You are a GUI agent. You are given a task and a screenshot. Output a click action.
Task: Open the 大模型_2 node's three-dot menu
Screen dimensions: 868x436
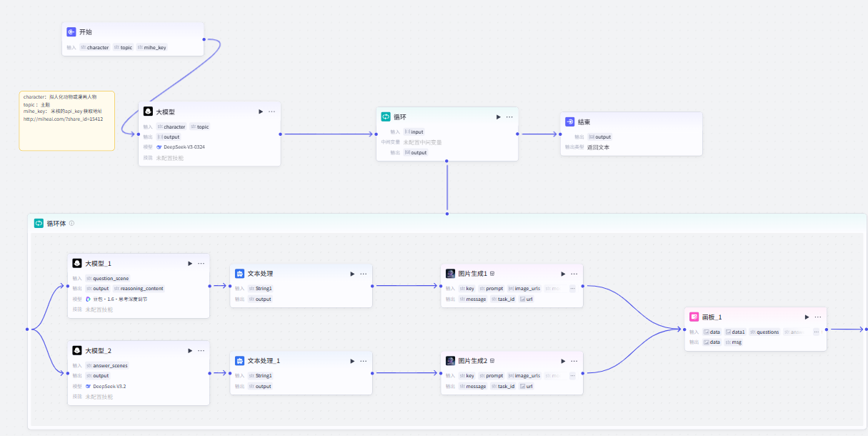pyautogui.click(x=201, y=350)
